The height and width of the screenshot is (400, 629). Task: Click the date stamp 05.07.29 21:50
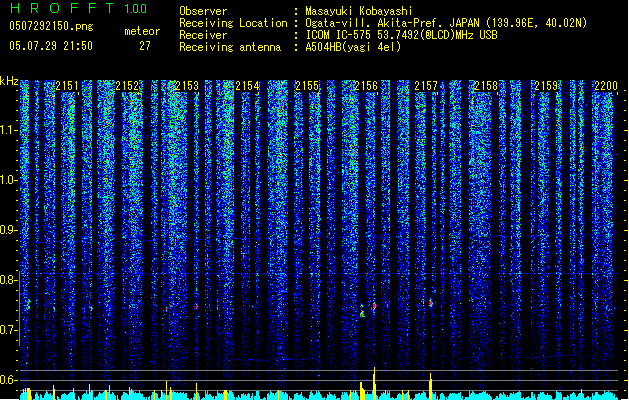tap(51, 46)
